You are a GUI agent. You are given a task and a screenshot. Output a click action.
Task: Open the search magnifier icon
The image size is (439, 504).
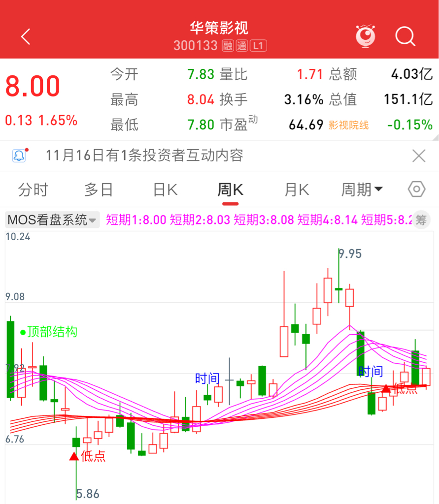405,36
